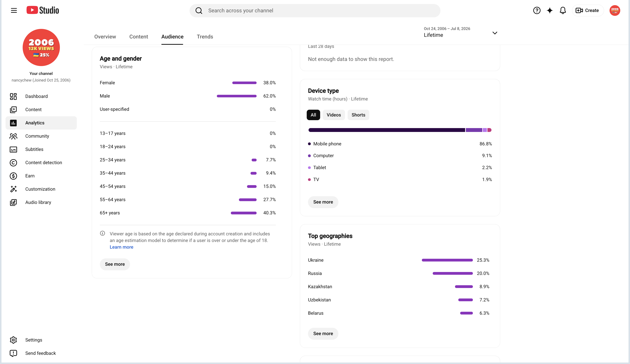Open the hamburger navigation menu
The height and width of the screenshot is (364, 630).
click(14, 10)
